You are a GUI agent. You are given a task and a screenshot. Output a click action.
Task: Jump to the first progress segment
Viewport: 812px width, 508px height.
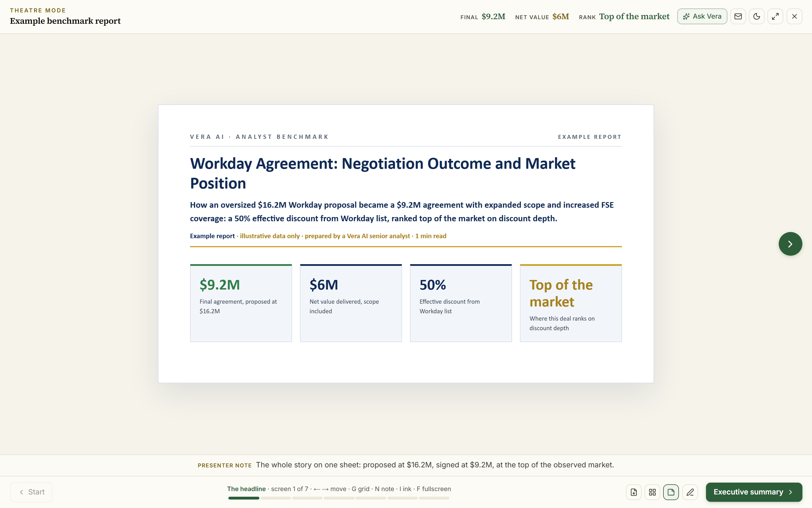click(244, 498)
